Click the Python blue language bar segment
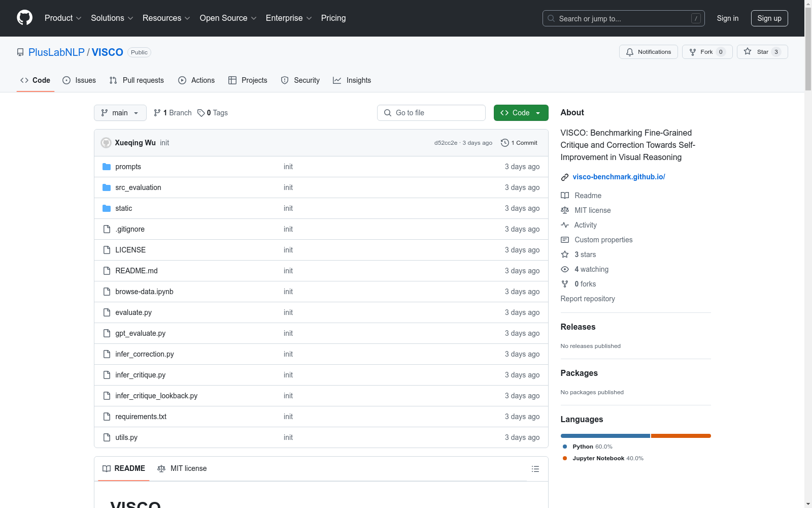 point(605,436)
